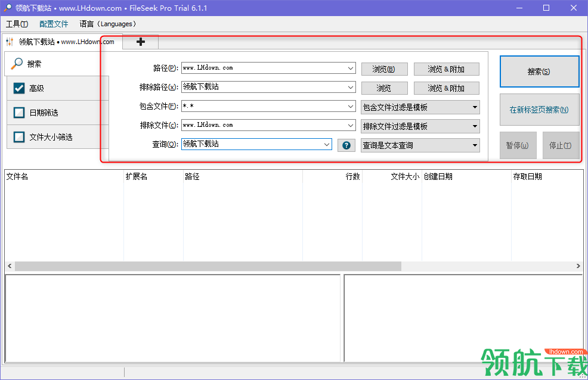Select the 领航下载站 search tab
Viewport: 588px width, 380px height.
pos(63,42)
